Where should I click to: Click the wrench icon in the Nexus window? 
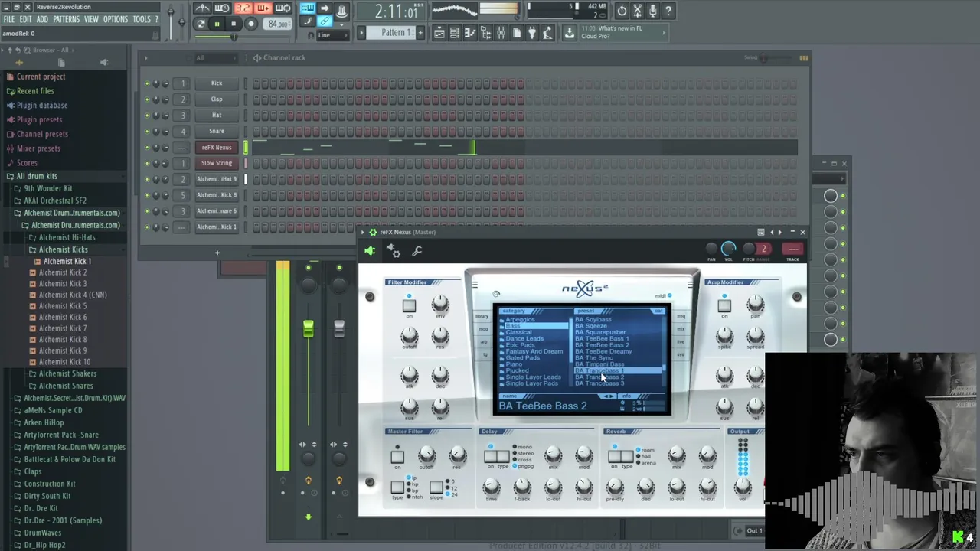pos(417,250)
